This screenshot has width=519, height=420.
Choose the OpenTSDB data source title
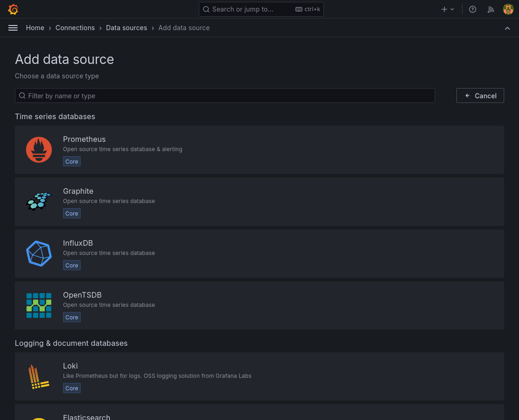(x=82, y=295)
